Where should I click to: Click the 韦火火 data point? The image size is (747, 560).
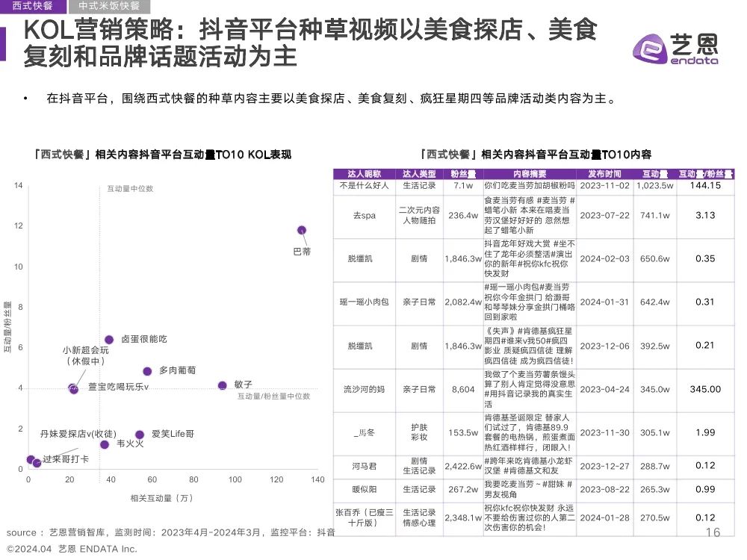[105, 445]
